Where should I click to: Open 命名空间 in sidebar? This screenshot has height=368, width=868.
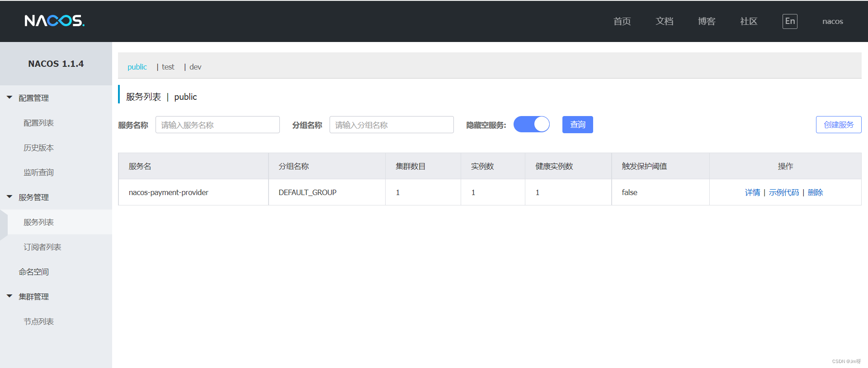tap(33, 272)
